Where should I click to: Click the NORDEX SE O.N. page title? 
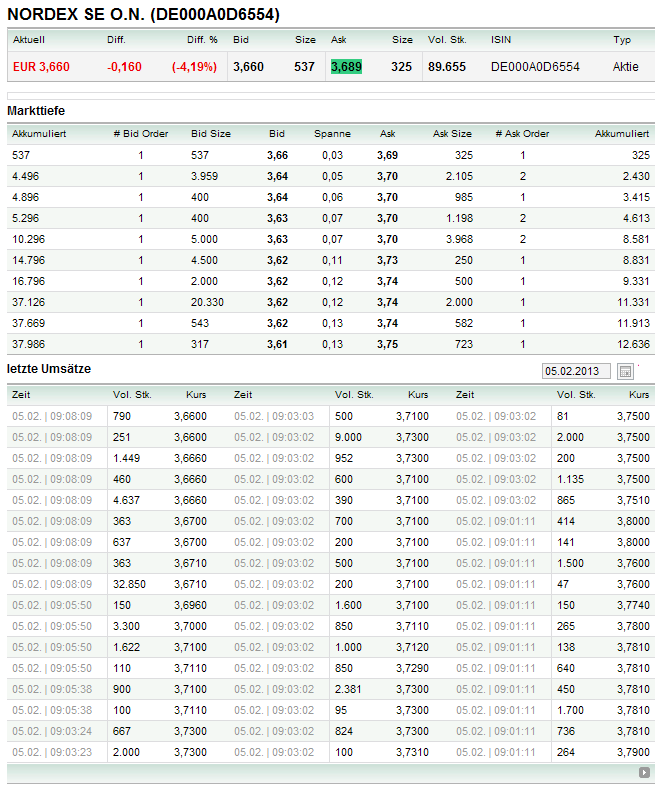[x=143, y=14]
